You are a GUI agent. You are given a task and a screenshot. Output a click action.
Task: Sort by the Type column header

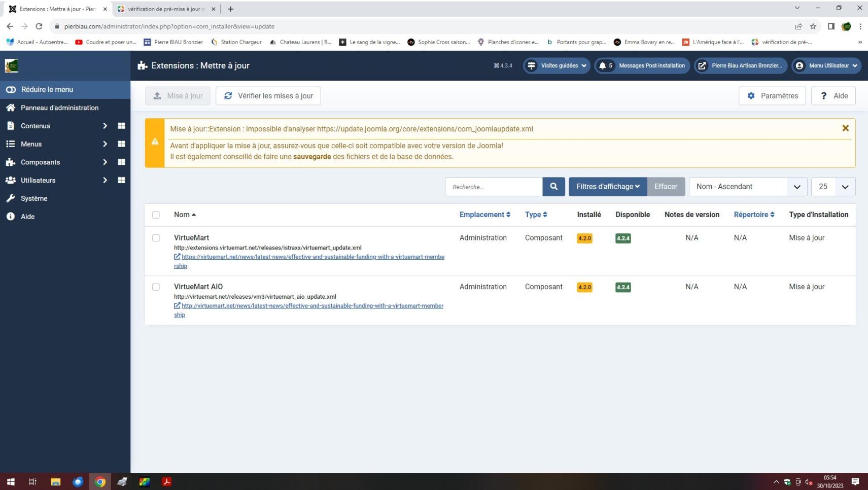coord(536,215)
